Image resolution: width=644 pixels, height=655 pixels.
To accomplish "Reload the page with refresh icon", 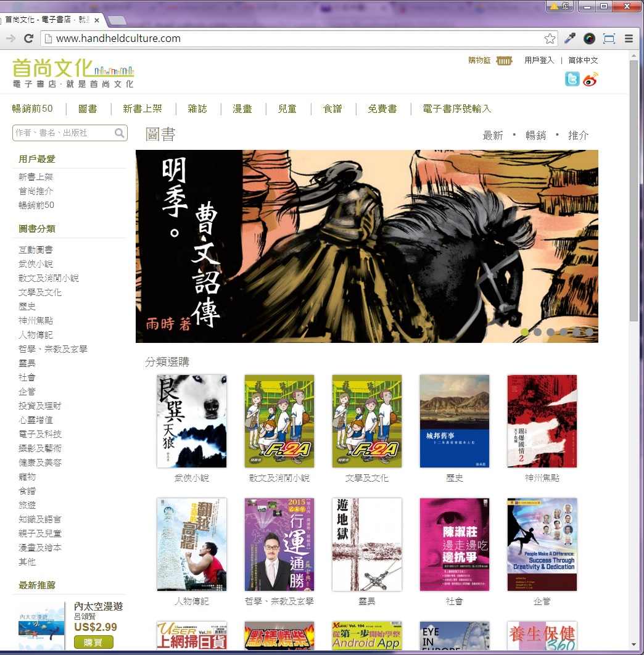I will [29, 39].
